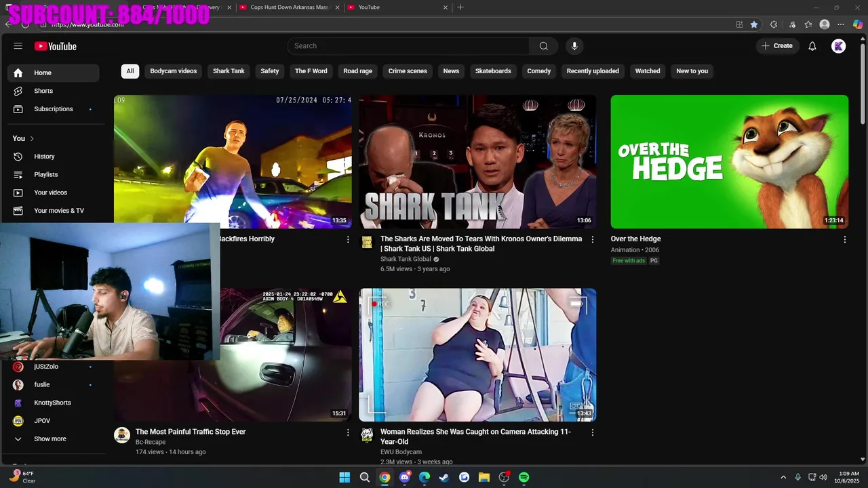Screen dimensions: 868x488
Task: Select the Crime scenes chip
Action: (x=408, y=71)
